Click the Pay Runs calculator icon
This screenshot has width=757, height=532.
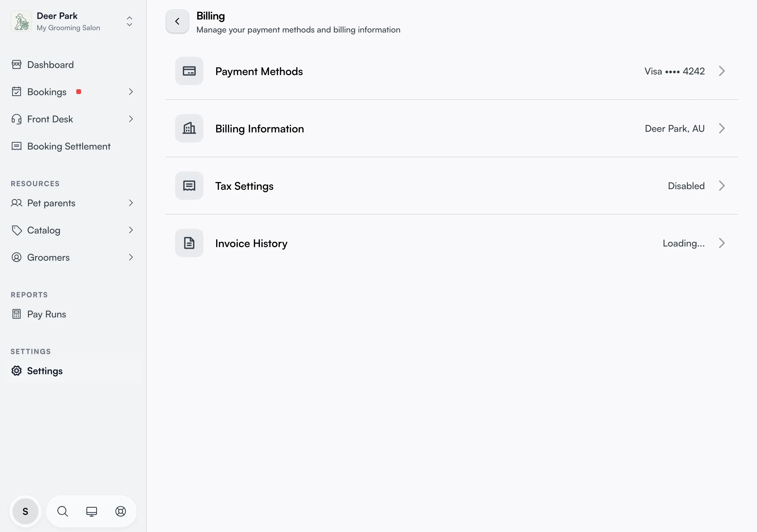click(17, 314)
